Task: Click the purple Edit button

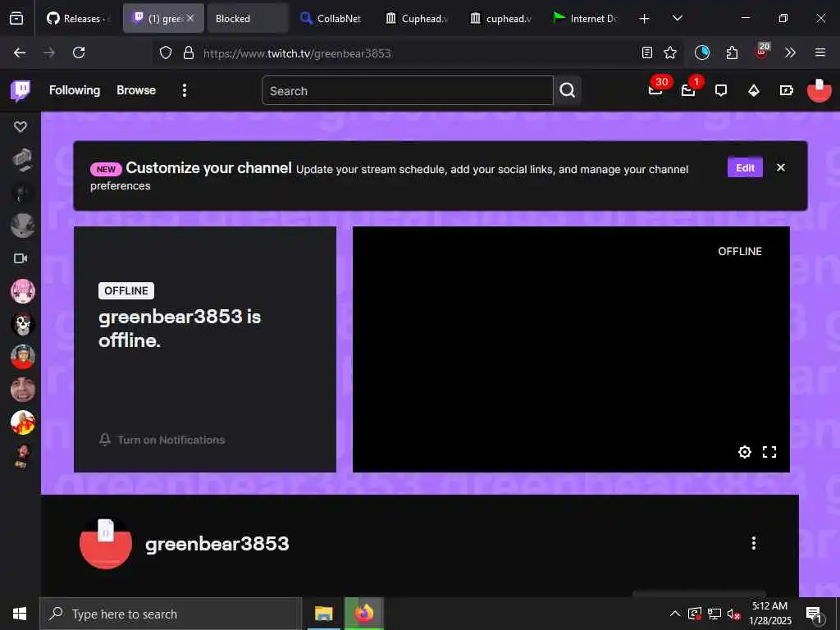Action: [x=745, y=167]
